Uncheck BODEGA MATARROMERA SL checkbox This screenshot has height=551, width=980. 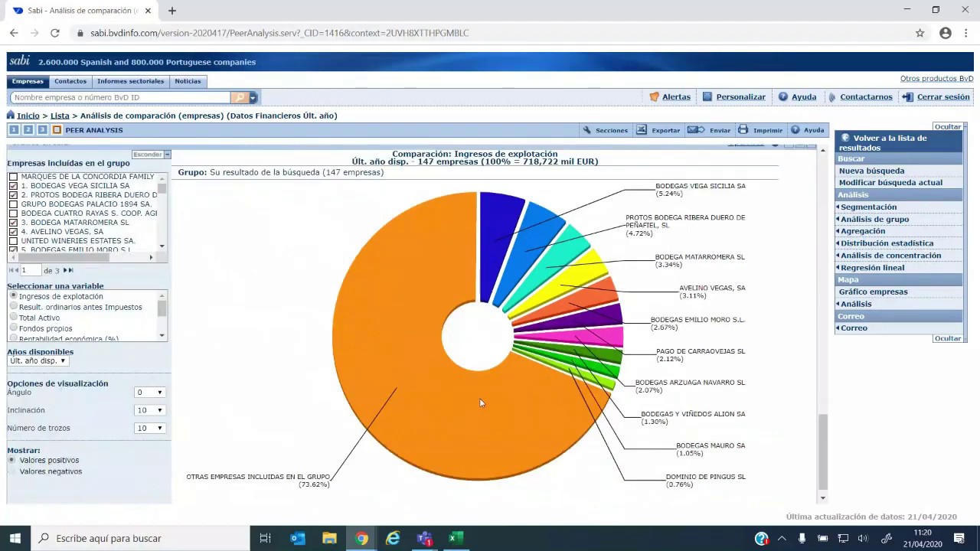pyautogui.click(x=13, y=223)
